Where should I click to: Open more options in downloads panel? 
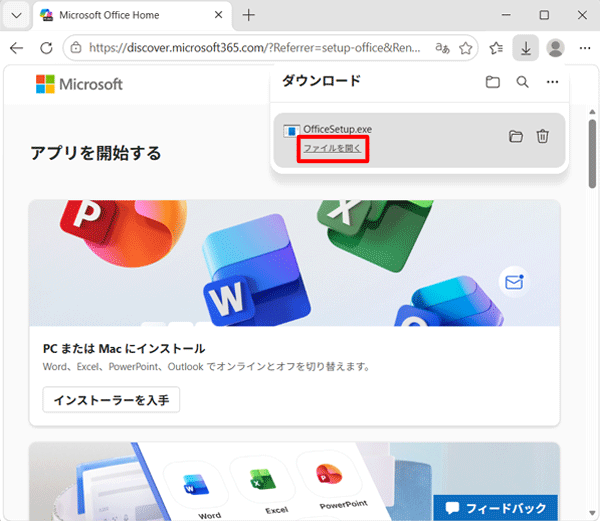pos(552,82)
